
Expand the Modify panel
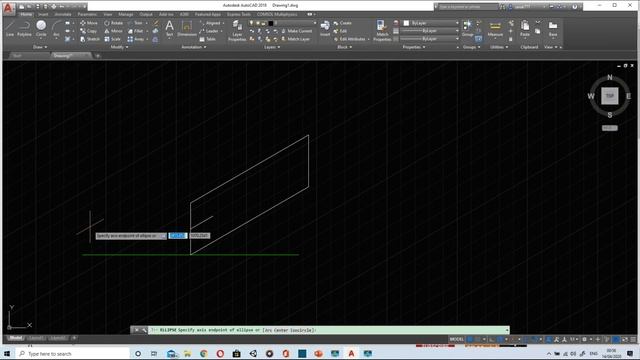click(119, 47)
